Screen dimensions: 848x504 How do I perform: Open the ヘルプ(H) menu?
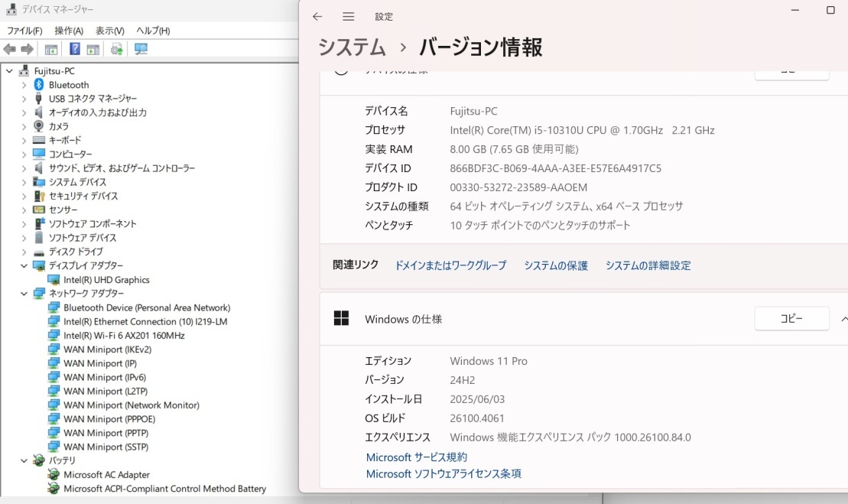153,31
